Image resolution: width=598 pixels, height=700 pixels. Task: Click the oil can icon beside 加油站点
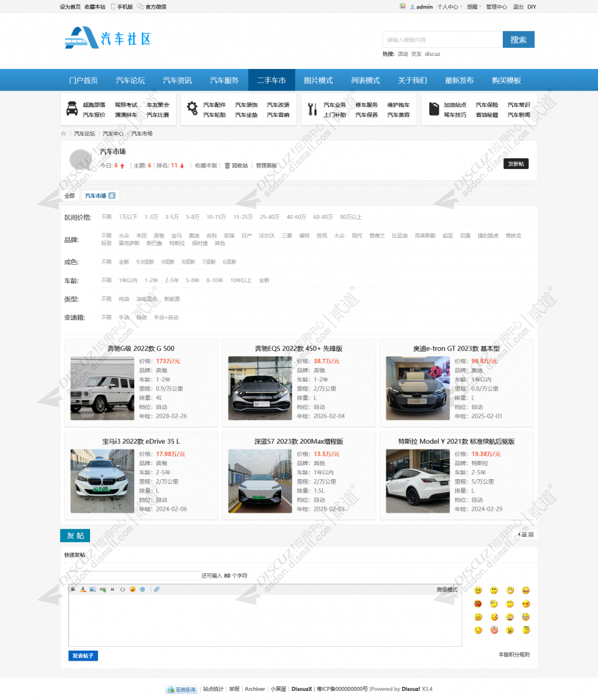pos(434,108)
